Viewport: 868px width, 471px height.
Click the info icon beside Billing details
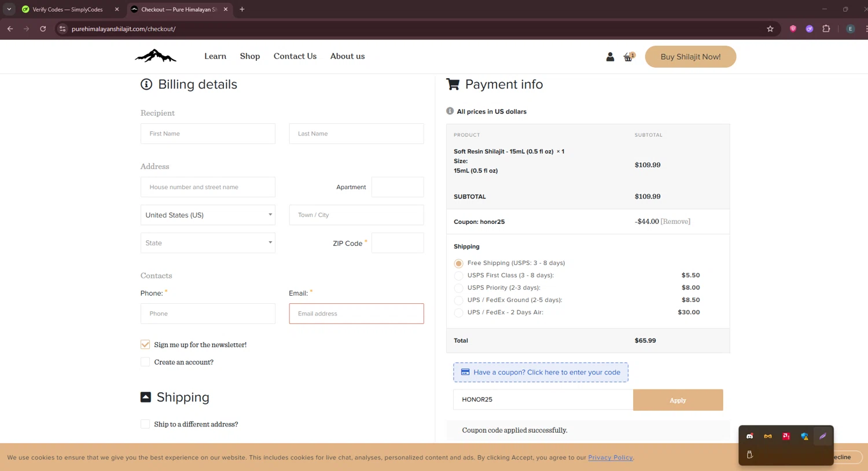point(146,84)
